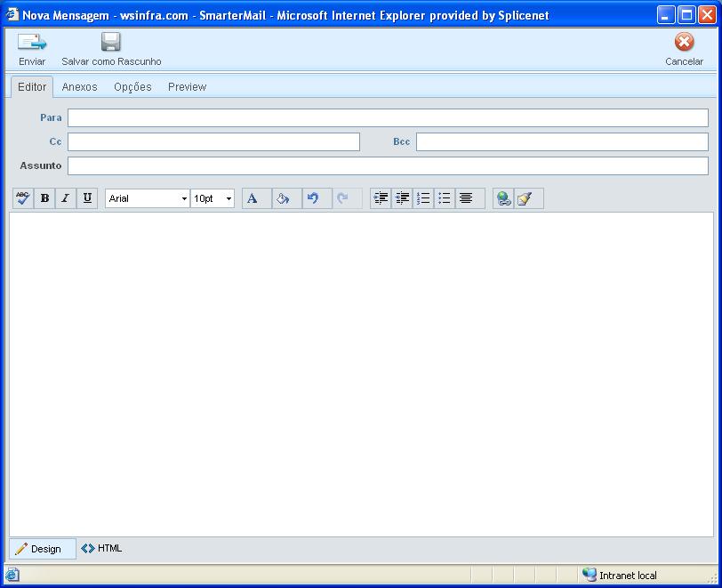Switch to HTML editing mode
This screenshot has width=722, height=588.
[x=102, y=549]
